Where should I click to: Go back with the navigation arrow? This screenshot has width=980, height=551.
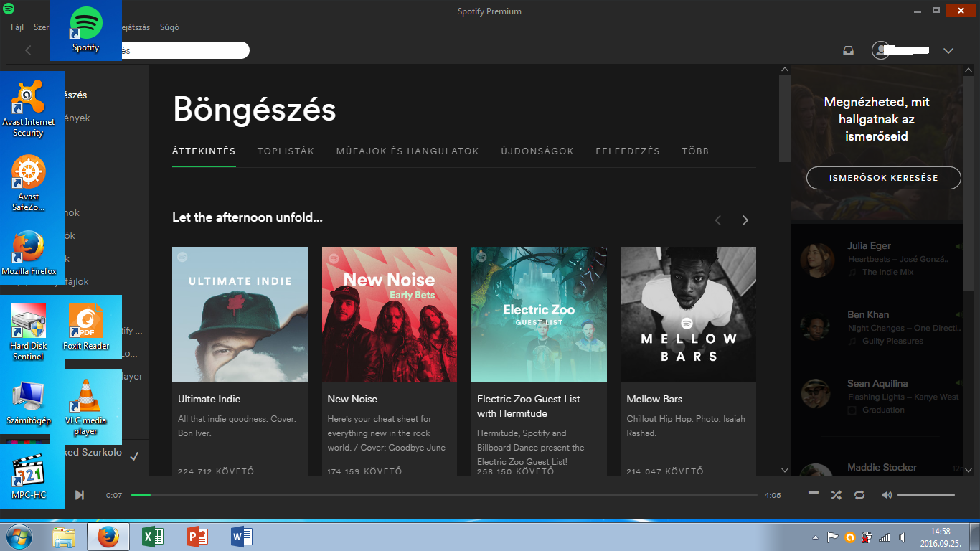point(28,50)
